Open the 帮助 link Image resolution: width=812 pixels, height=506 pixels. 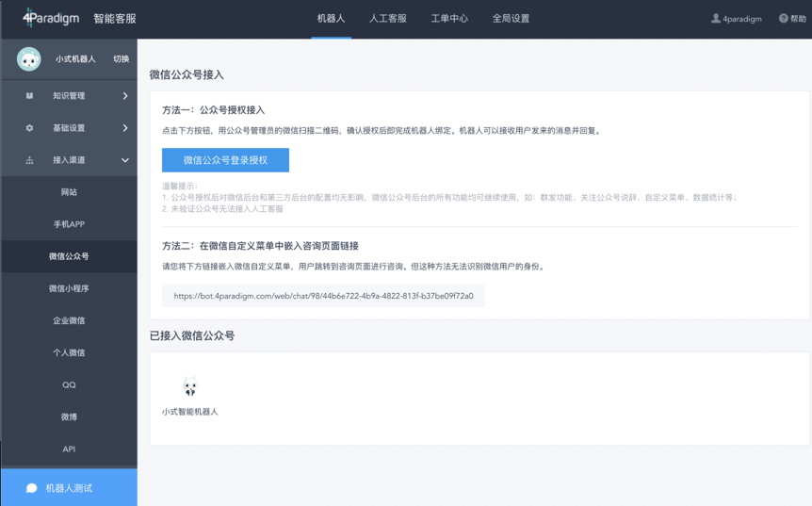[x=793, y=19]
